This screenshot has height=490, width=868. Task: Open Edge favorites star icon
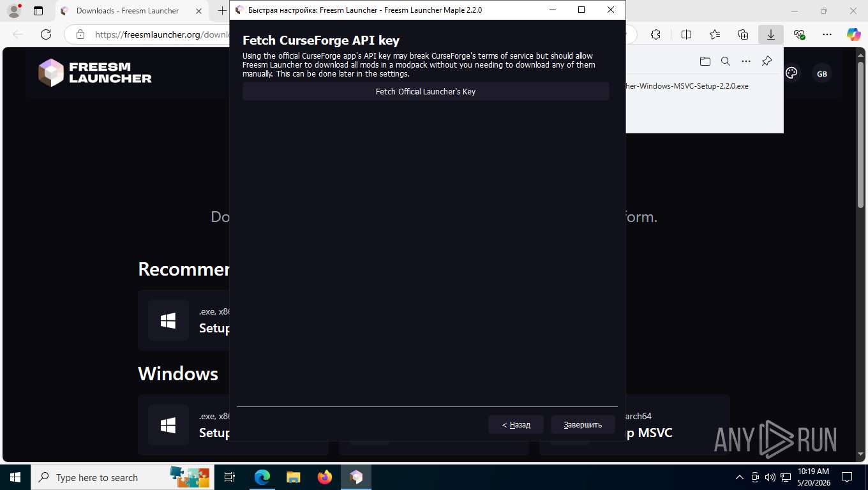click(715, 34)
